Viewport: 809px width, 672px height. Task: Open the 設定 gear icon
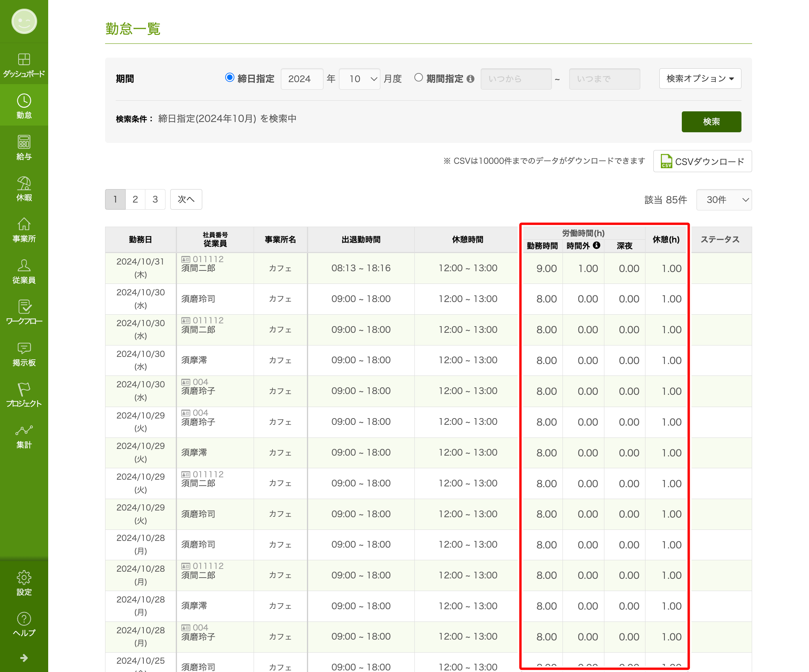pos(24,578)
